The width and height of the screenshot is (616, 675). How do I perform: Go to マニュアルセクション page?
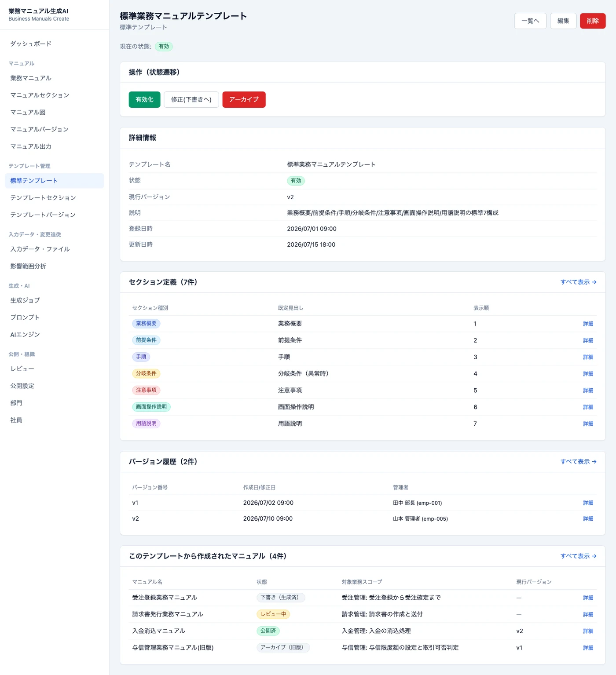tap(55, 95)
